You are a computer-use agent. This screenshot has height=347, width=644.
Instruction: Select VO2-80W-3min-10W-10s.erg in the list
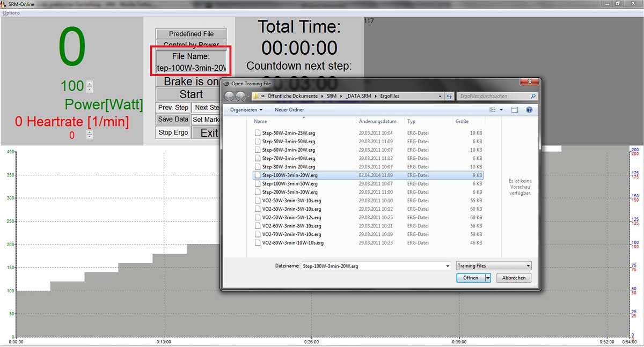click(x=292, y=243)
